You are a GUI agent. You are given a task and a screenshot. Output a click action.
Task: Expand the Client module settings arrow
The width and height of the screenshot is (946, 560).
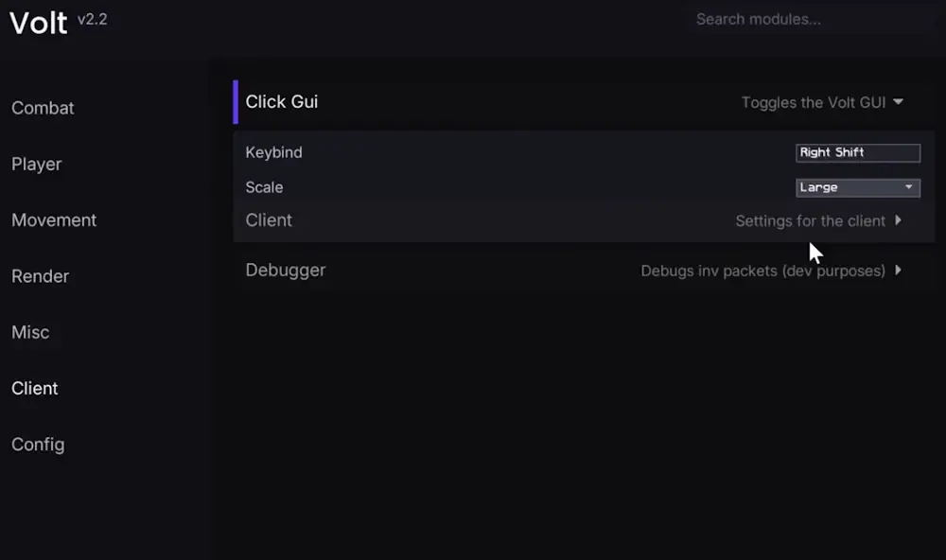898,220
